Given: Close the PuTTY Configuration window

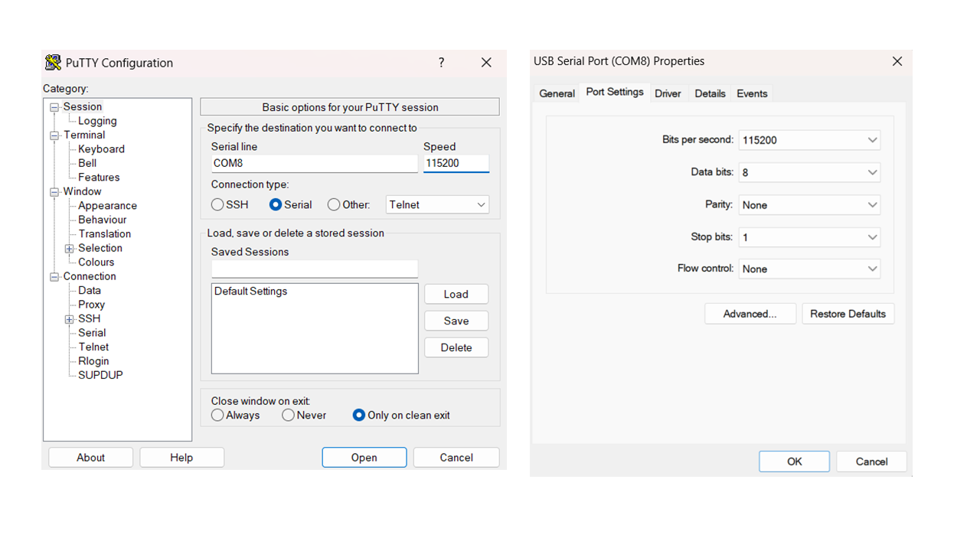Looking at the screenshot, I should pyautogui.click(x=486, y=63).
